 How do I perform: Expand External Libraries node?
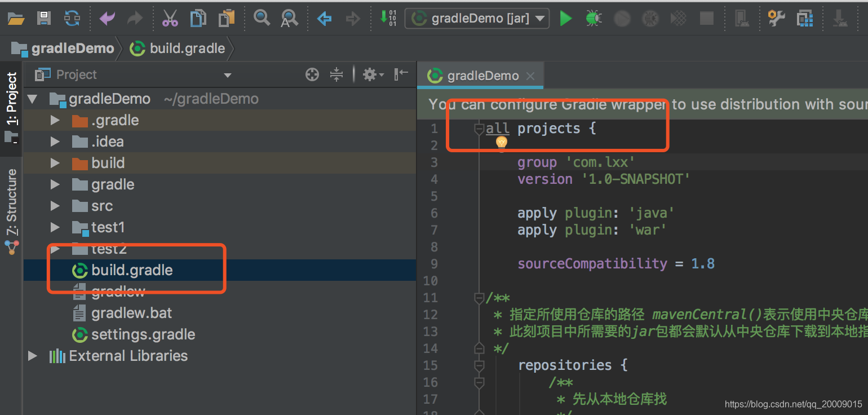pos(32,356)
